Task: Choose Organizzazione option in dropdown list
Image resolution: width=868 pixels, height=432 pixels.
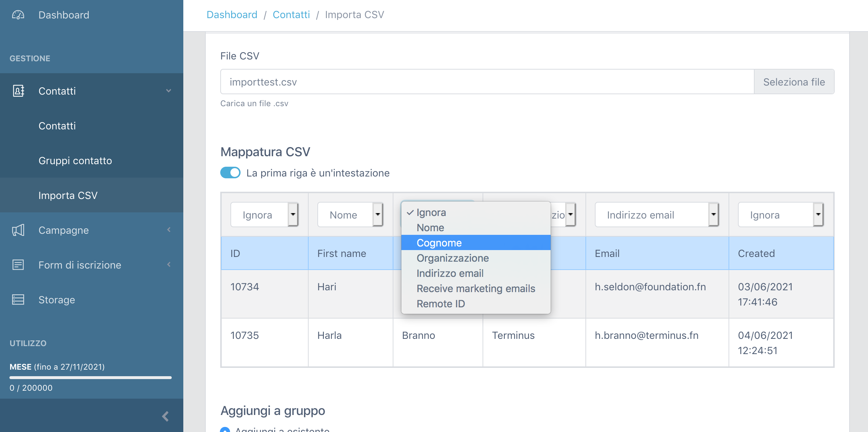Action: tap(452, 258)
